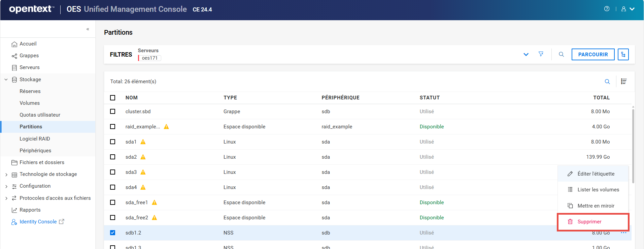This screenshot has width=644, height=249.
Task: Open user account dropdown in header
Action: [628, 9]
